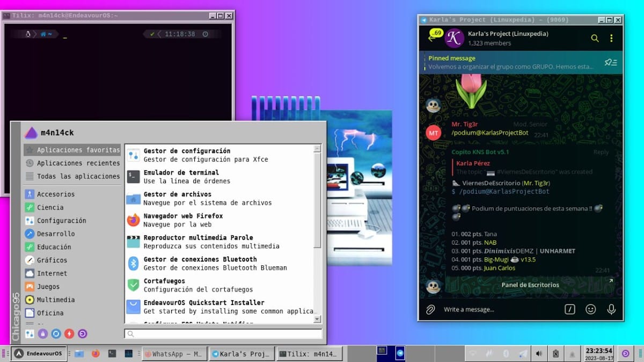
Task: Open Gestor de conexiones Bluetooth
Action: [x=219, y=263]
